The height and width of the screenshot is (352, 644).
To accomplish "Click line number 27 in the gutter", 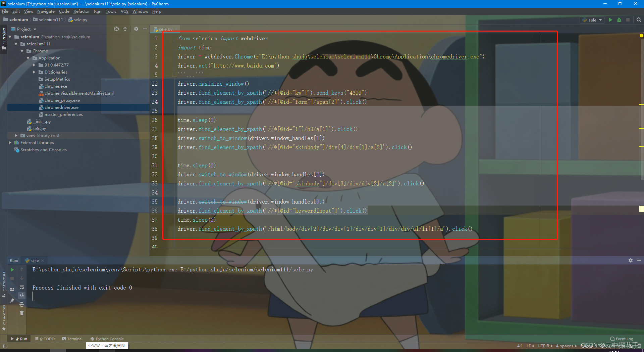I will pos(155,129).
